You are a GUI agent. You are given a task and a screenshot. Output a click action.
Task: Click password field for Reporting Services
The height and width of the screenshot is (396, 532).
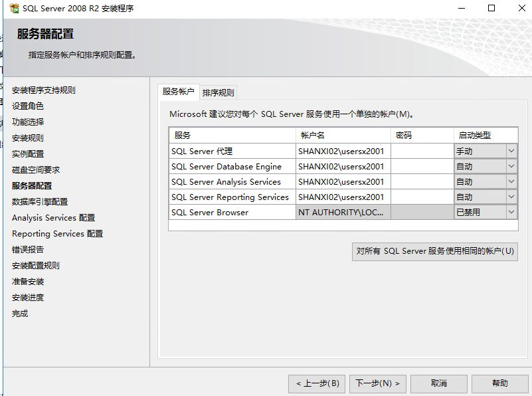[422, 197]
